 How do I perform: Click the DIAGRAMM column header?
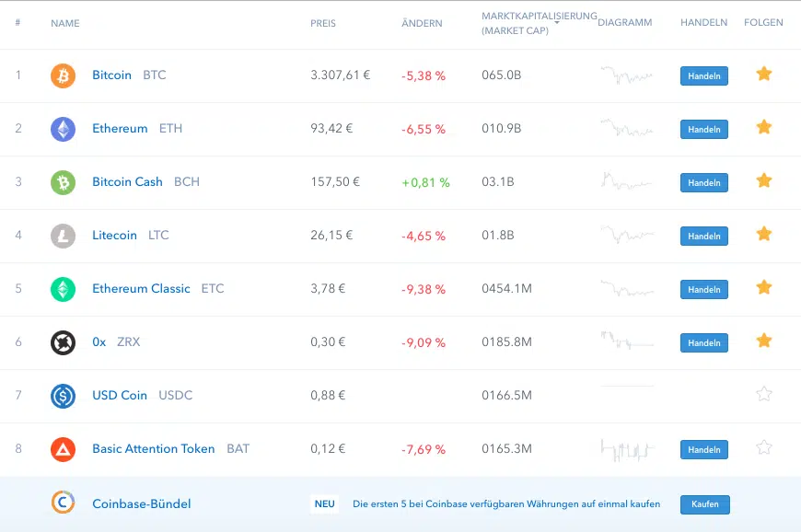tap(625, 22)
